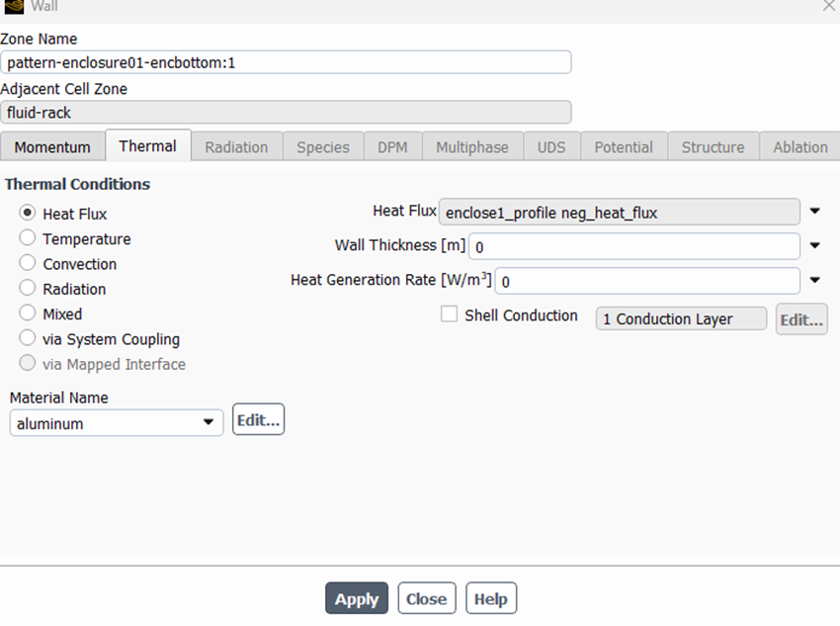The image size is (840, 626).
Task: Open the Help button
Action: [490, 598]
